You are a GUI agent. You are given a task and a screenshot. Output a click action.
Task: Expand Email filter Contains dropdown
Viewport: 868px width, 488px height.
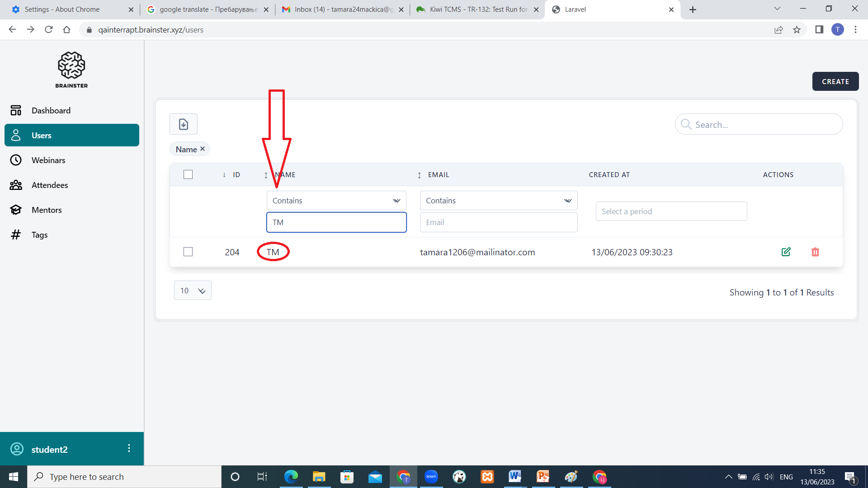[498, 201]
